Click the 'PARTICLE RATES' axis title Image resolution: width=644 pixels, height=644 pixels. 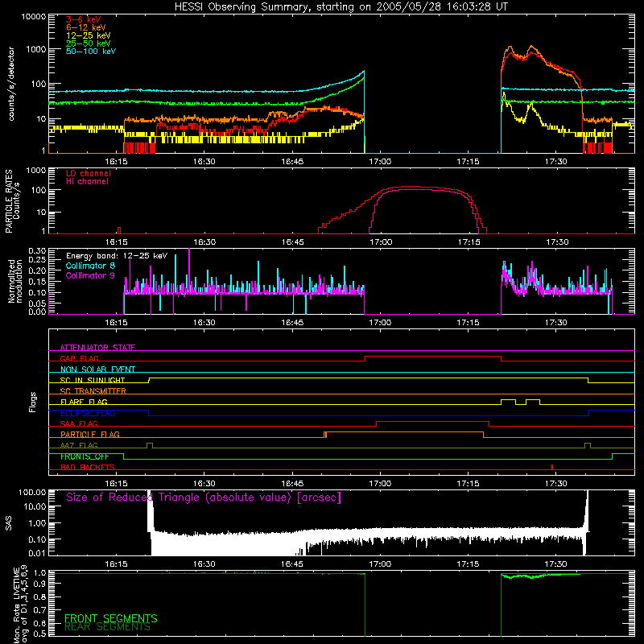coord(9,201)
